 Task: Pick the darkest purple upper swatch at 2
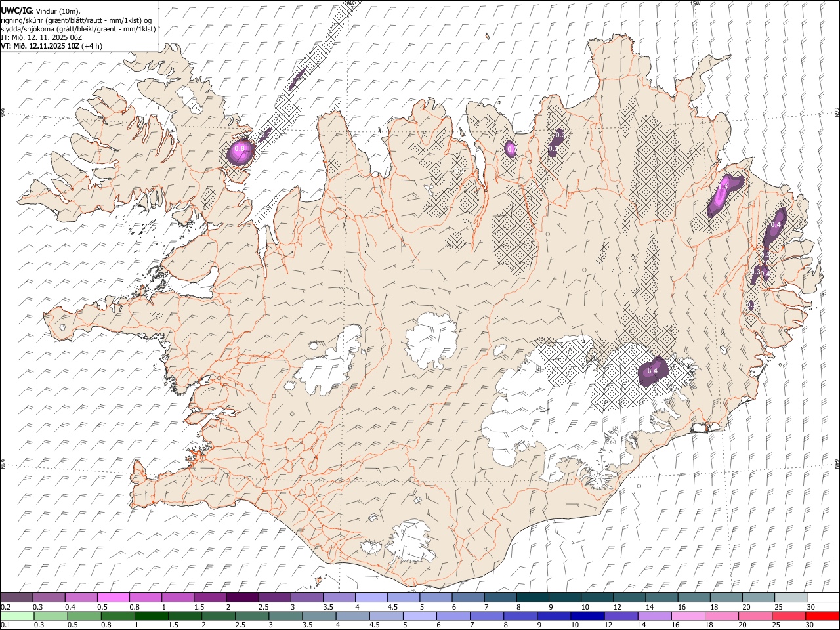[x=242, y=597]
